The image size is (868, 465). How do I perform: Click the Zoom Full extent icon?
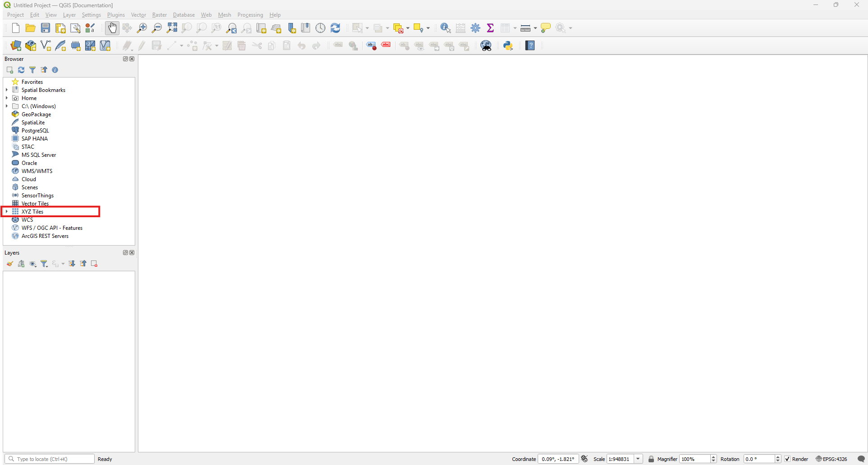pyautogui.click(x=172, y=28)
